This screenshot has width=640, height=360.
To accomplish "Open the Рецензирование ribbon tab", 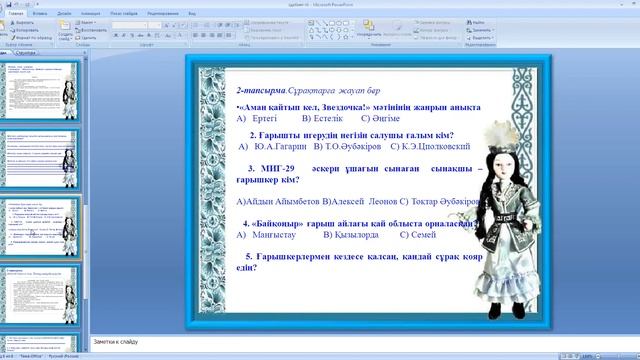I will pyautogui.click(x=163, y=13).
